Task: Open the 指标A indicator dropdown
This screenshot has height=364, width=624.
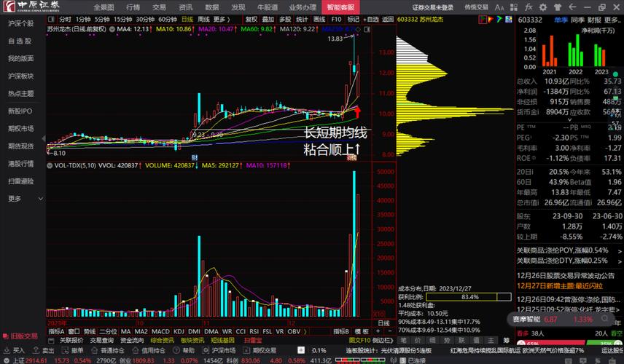Action: [x=56, y=331]
